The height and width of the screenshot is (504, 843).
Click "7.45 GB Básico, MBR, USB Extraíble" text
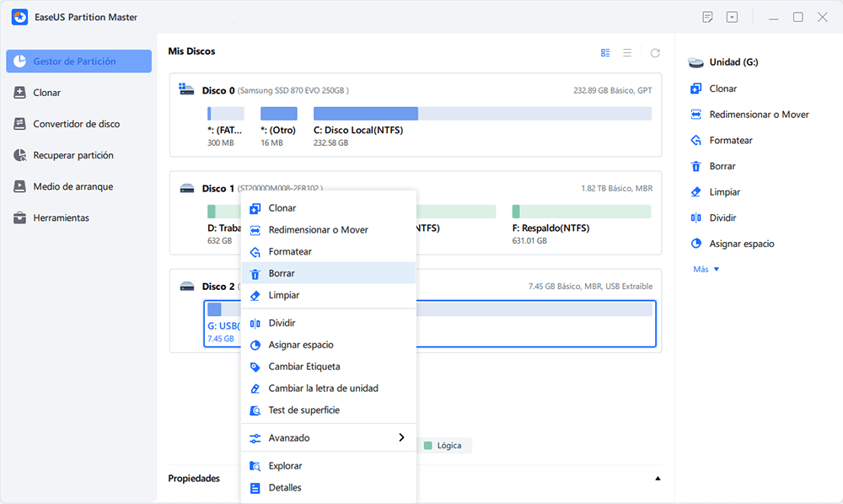(590, 287)
